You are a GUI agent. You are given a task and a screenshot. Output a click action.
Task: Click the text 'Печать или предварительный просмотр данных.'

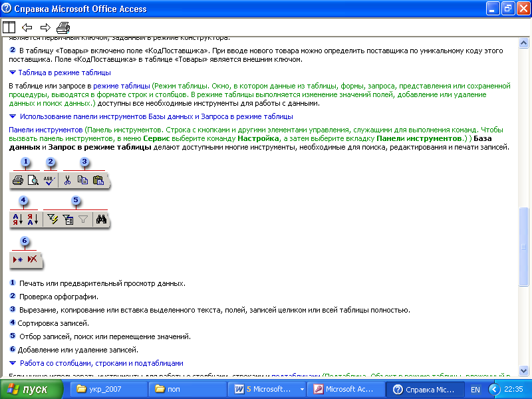point(102,283)
